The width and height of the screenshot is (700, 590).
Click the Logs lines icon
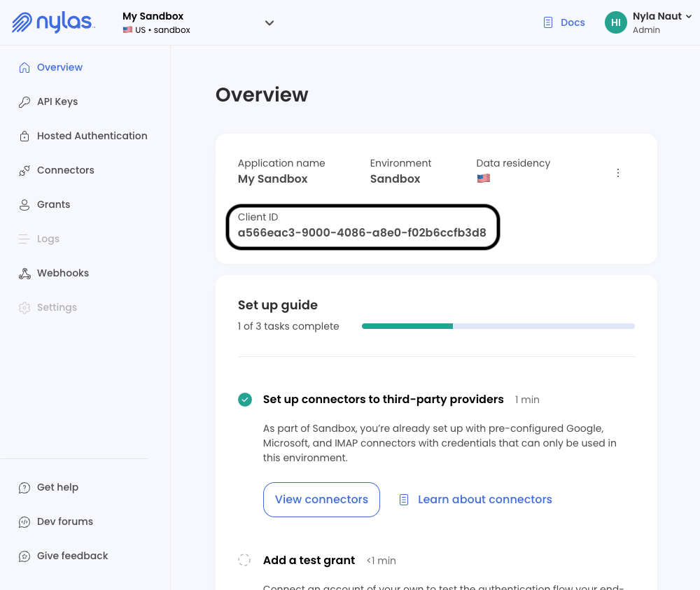(24, 239)
